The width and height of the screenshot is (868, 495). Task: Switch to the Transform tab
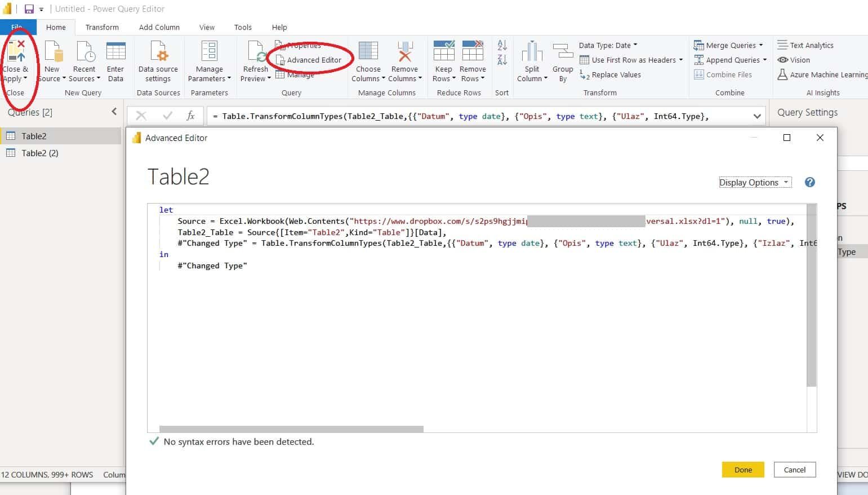tap(102, 27)
